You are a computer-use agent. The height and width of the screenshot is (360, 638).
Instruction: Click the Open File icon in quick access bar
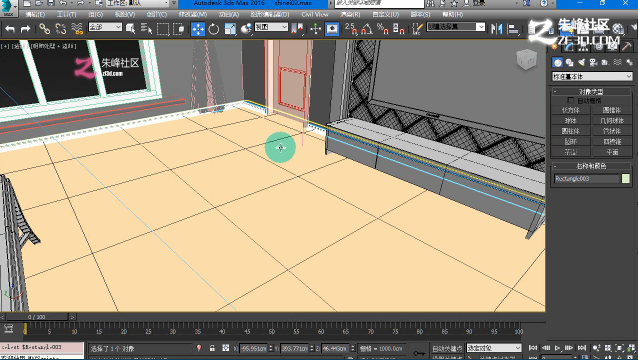pyautogui.click(x=39, y=3)
